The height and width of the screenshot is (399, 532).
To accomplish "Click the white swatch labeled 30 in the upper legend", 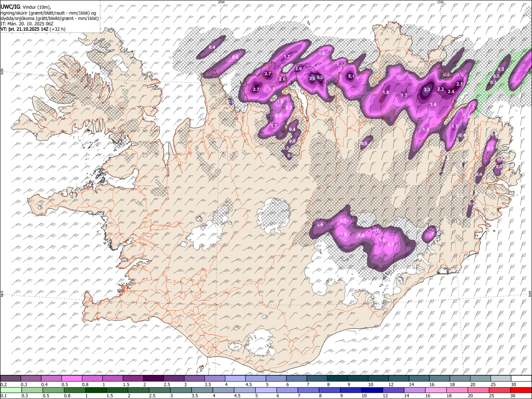I will coord(521,379).
